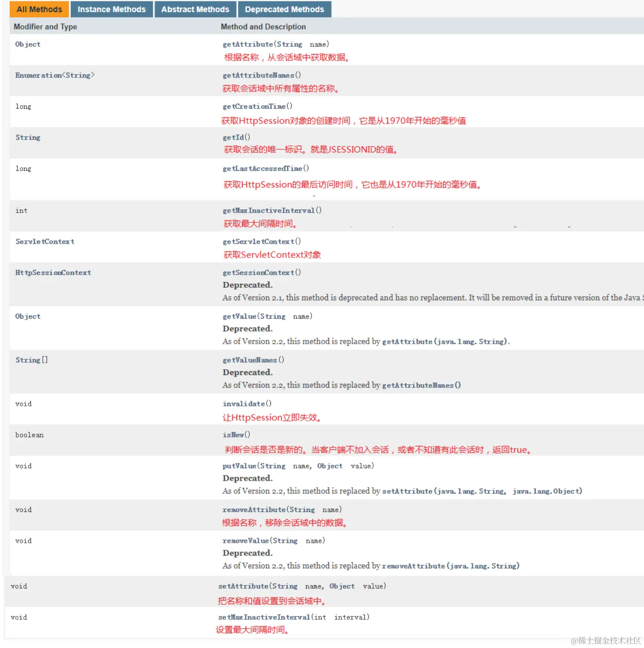Click Object return type in getValue row
Screen dimensions: 644x648
click(x=28, y=316)
